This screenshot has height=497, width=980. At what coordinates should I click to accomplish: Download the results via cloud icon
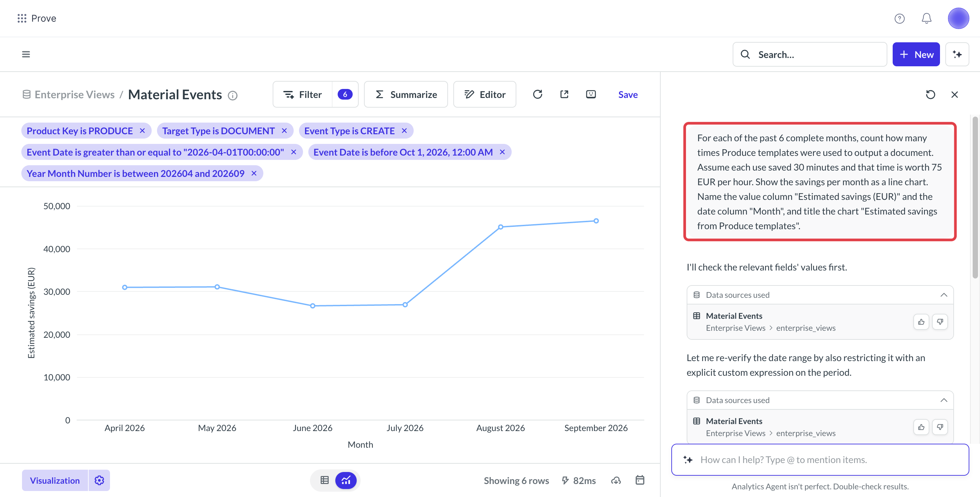click(x=616, y=480)
